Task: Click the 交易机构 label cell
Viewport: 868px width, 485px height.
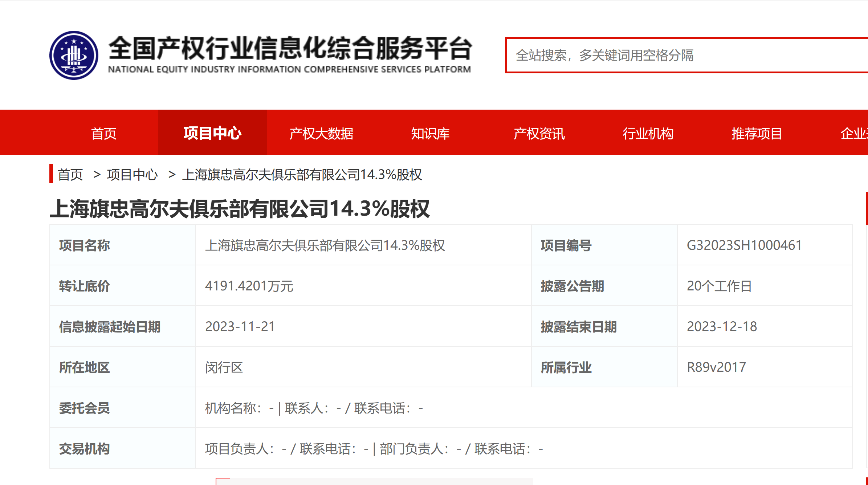Action: pyautogui.click(x=123, y=448)
